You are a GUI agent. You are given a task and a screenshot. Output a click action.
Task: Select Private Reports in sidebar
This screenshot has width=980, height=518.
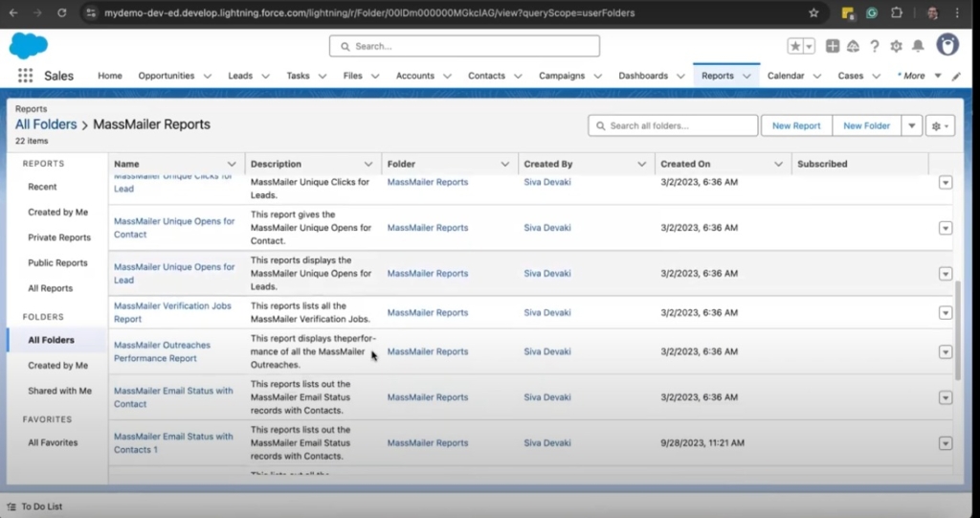click(x=59, y=237)
